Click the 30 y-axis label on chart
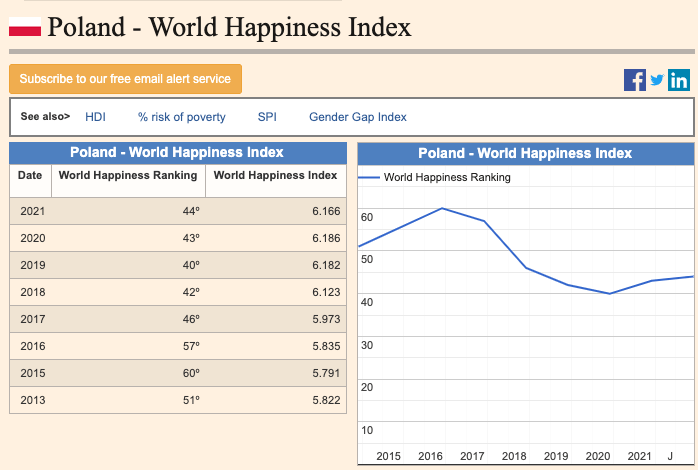The image size is (698, 470). click(x=367, y=345)
